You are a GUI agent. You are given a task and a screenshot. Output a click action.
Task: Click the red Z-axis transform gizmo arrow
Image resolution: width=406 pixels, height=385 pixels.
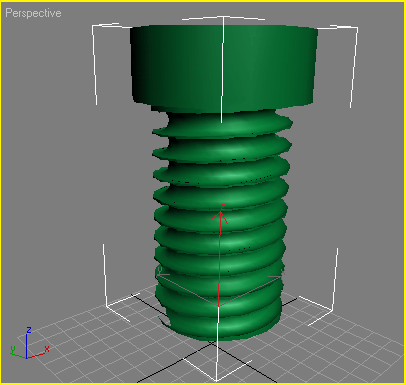220,255
